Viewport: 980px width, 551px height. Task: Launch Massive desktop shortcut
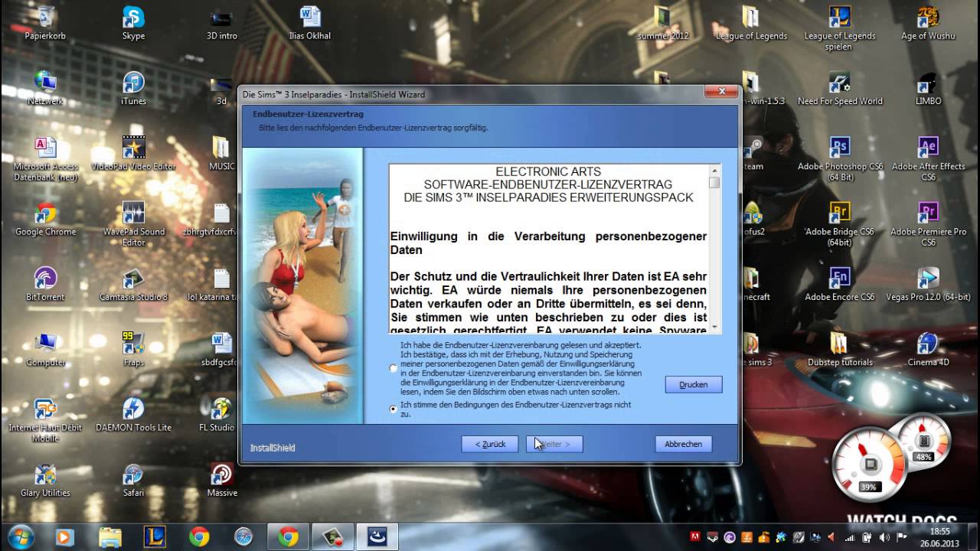[221, 480]
